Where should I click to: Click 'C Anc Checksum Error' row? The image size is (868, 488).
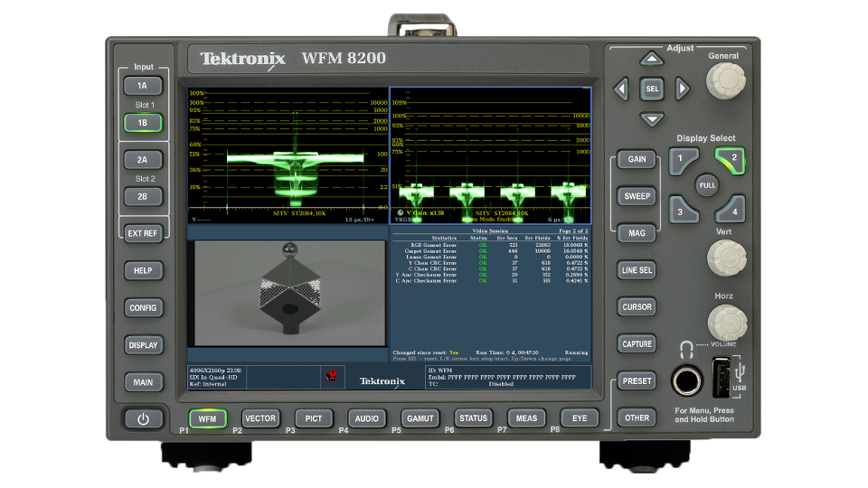pos(490,280)
